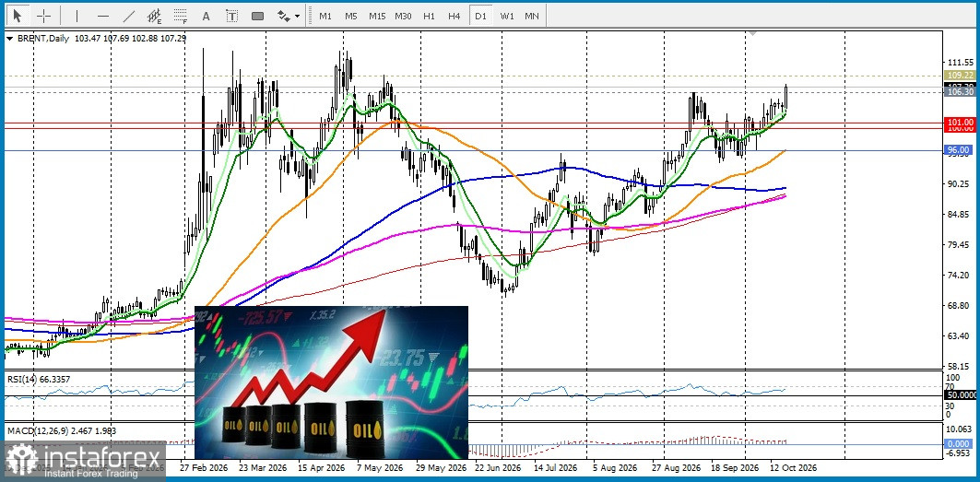
Task: Click the MACD scale value 10.063
Action: [x=961, y=429]
